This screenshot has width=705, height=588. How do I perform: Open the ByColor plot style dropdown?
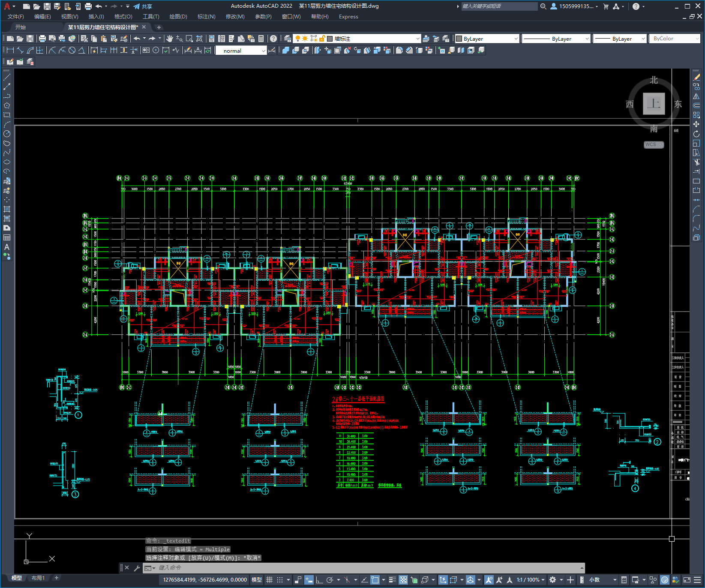[675, 39]
